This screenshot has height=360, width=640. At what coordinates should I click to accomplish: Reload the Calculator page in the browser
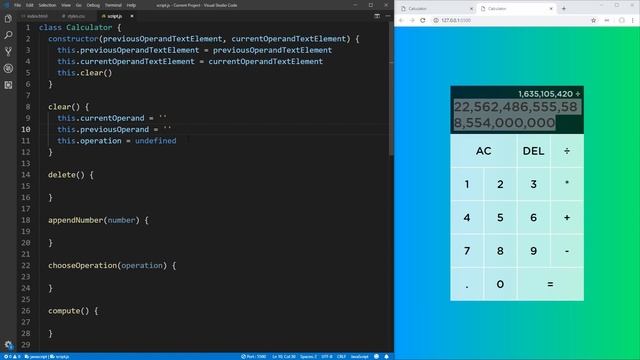(x=423, y=20)
